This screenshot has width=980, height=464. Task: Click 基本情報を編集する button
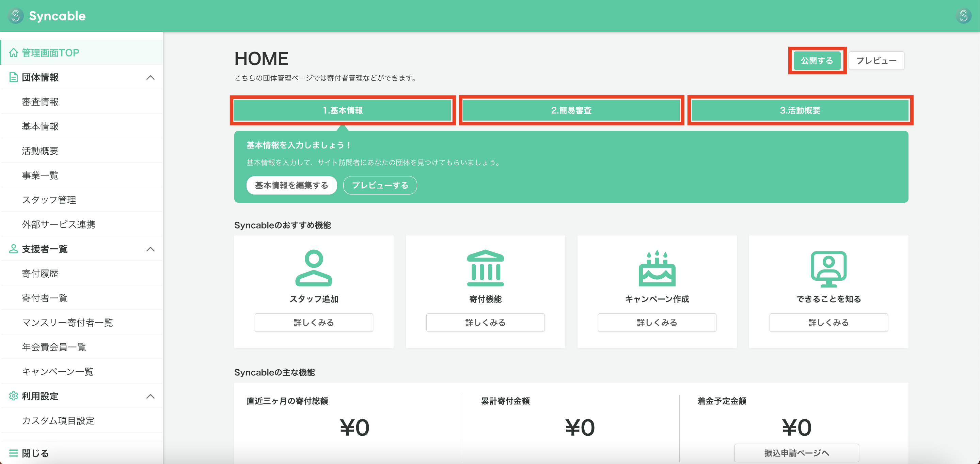291,185
